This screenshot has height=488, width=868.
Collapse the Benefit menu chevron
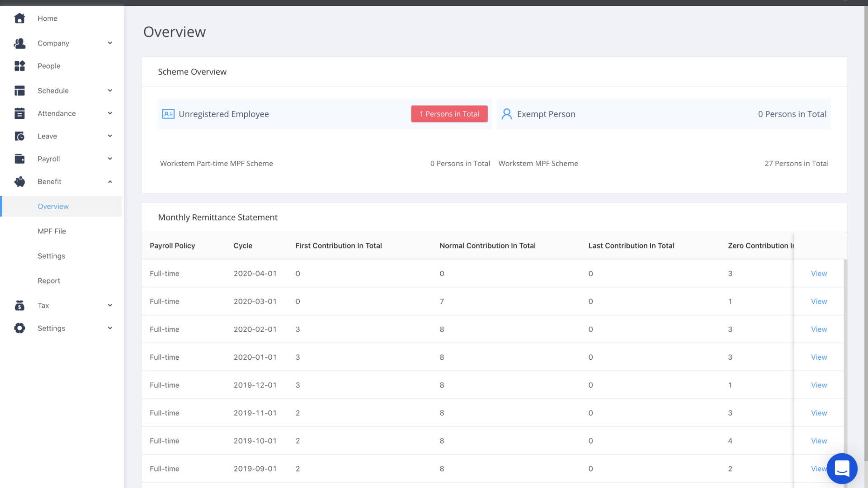(110, 182)
